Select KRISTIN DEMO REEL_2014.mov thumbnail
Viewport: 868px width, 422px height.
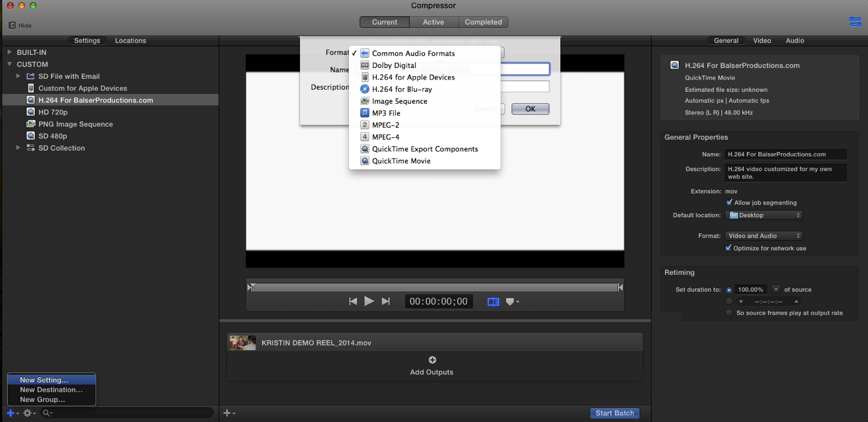tap(242, 342)
